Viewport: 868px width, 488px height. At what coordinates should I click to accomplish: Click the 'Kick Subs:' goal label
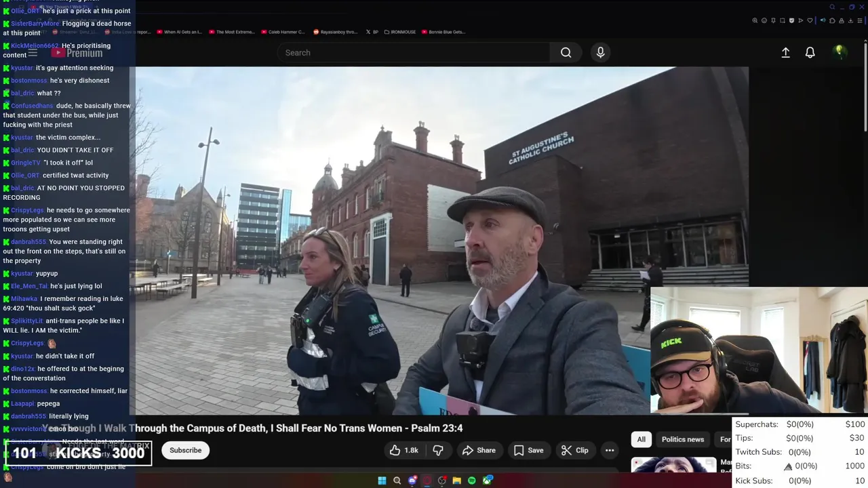(754, 481)
